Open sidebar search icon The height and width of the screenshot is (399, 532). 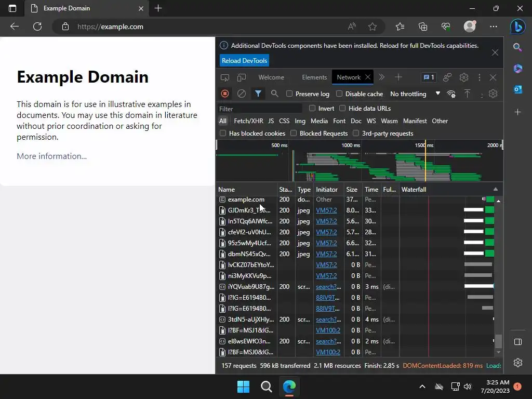(x=517, y=47)
